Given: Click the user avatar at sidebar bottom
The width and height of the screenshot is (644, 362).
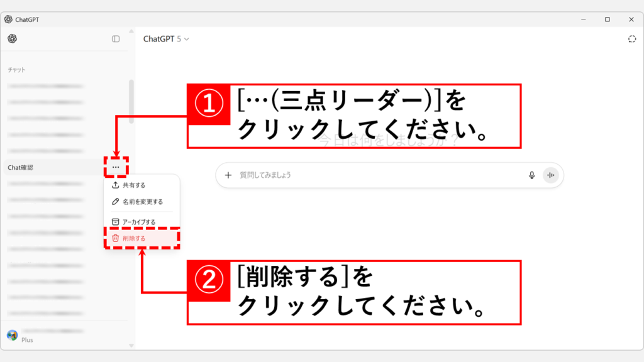Looking at the screenshot, I should click(12, 335).
